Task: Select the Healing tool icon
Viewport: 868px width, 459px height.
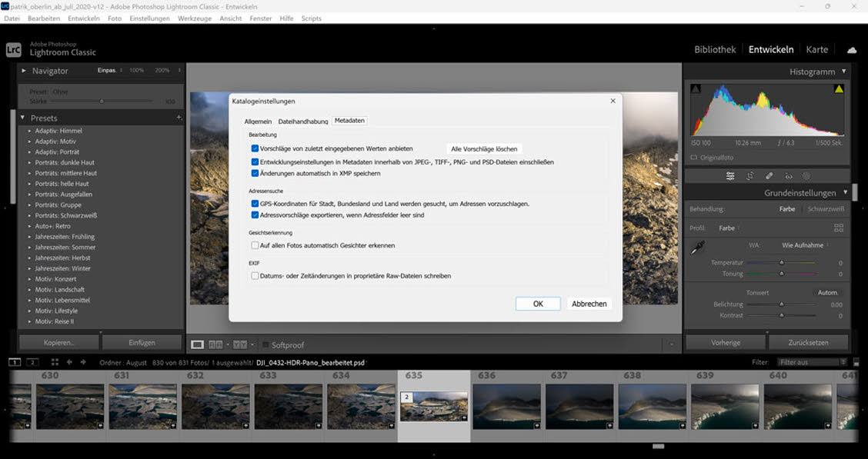Action: 769,176
